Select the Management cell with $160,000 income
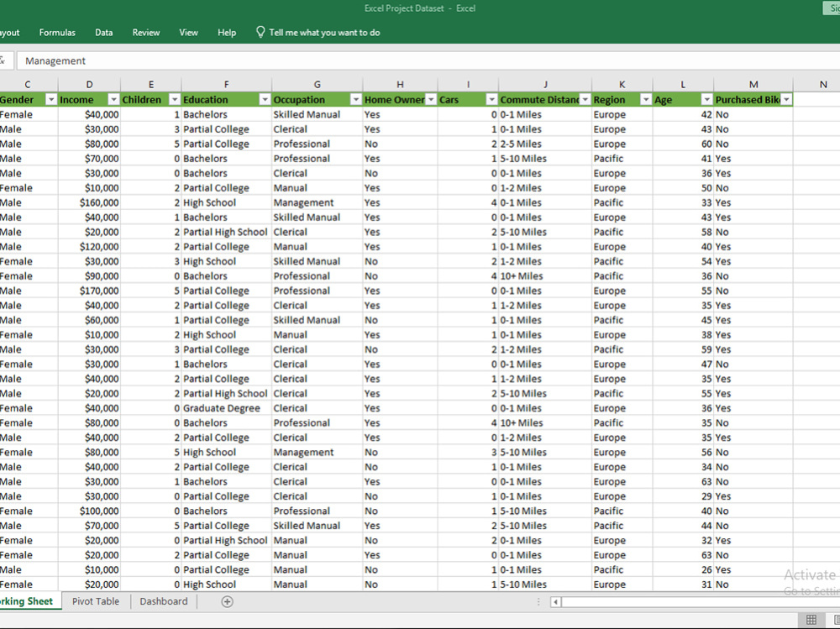The image size is (840, 629). point(318,202)
